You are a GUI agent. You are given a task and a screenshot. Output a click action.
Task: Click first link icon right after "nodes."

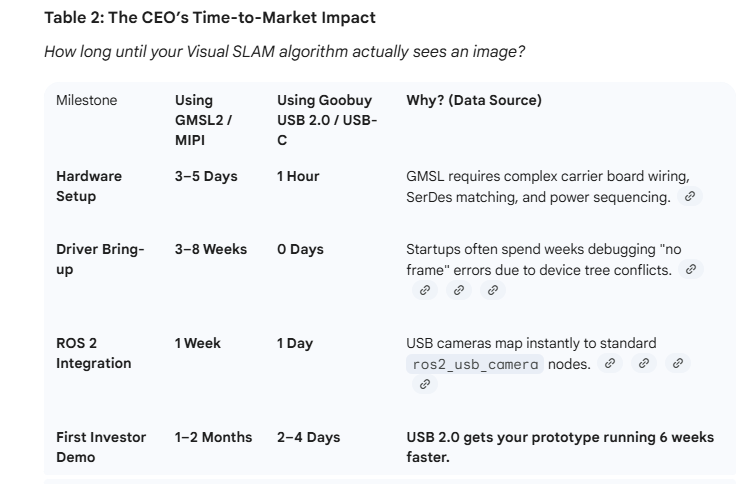[x=610, y=363]
